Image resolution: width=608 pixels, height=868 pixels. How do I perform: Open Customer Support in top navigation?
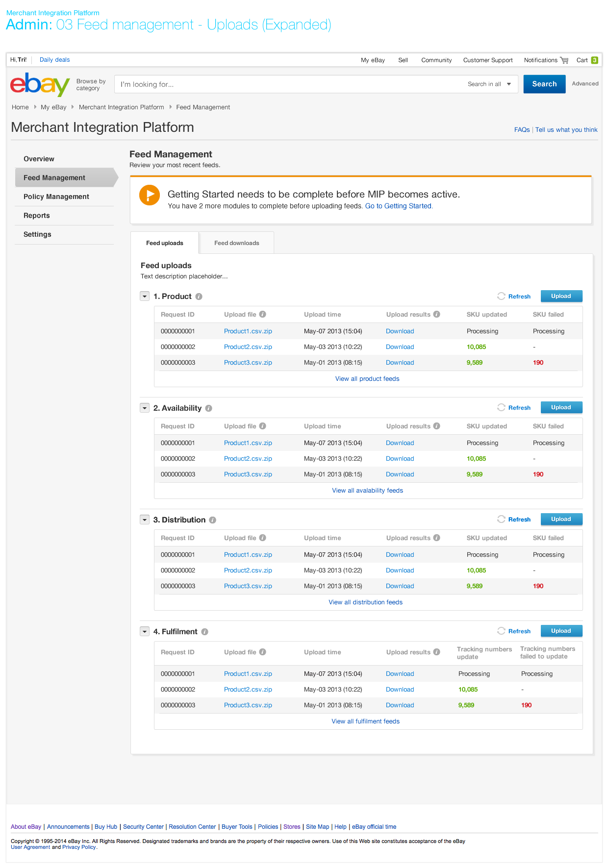click(488, 60)
